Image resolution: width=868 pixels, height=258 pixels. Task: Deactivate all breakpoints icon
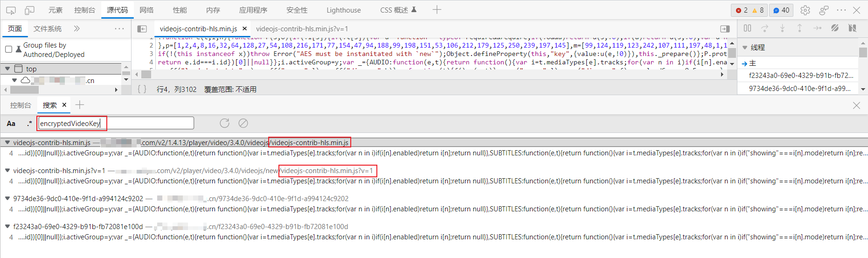click(835, 28)
